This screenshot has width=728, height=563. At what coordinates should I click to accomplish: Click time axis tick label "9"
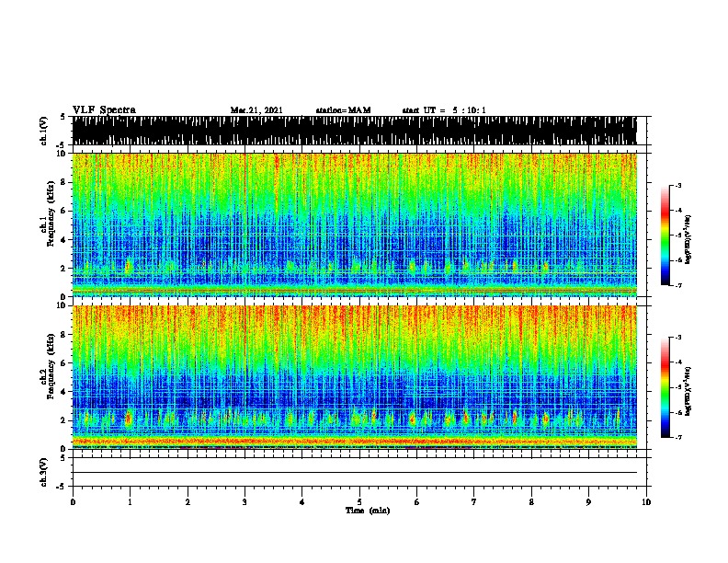click(x=588, y=502)
